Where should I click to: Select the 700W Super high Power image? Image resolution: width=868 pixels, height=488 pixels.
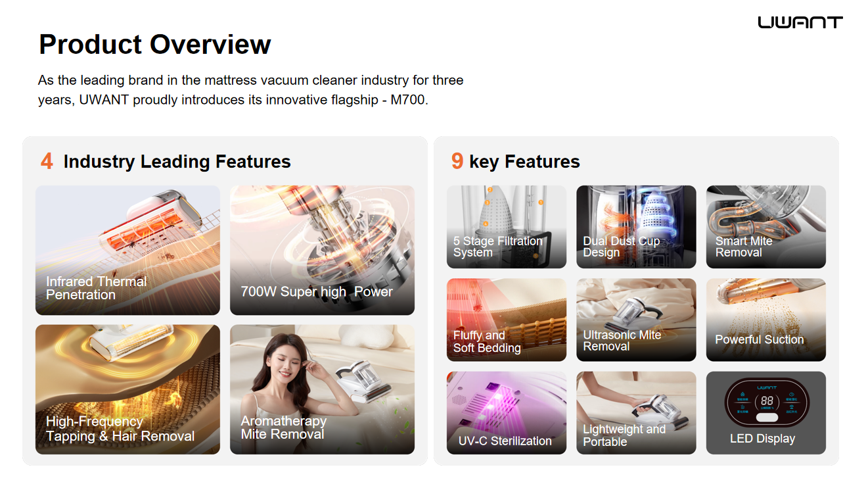[x=322, y=250]
